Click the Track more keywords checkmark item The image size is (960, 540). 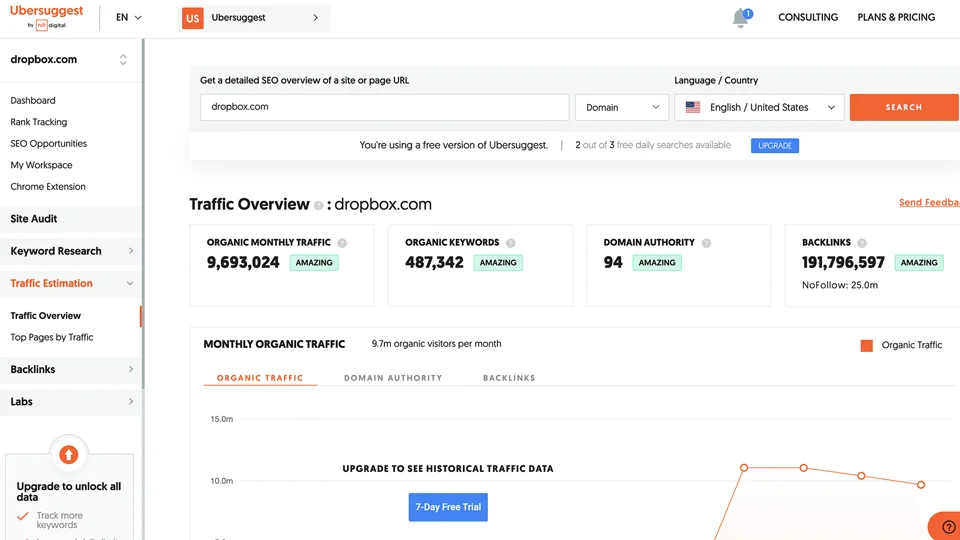[50, 520]
